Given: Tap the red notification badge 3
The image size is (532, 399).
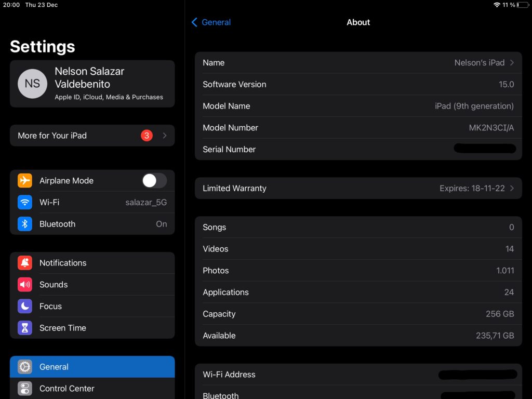Looking at the screenshot, I should [147, 136].
